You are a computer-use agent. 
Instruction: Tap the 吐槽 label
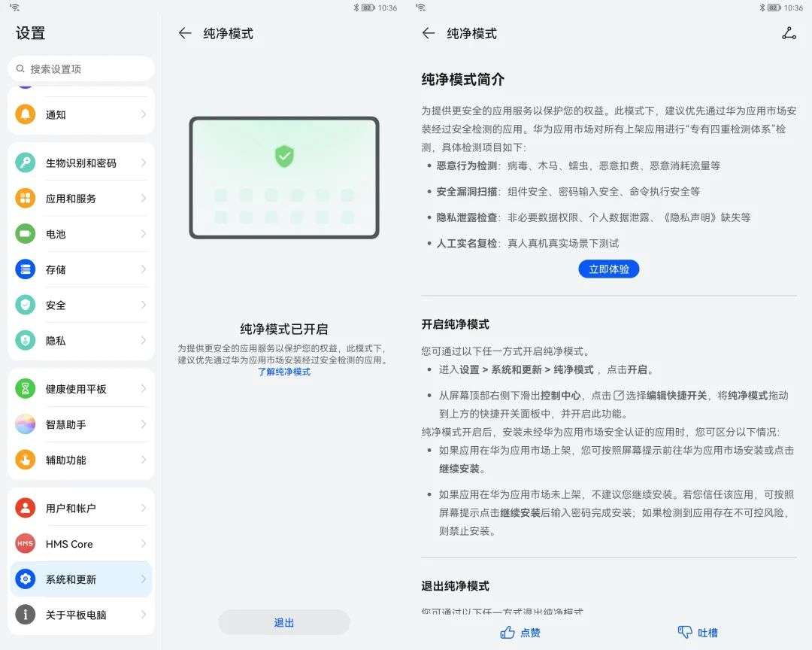click(707, 633)
